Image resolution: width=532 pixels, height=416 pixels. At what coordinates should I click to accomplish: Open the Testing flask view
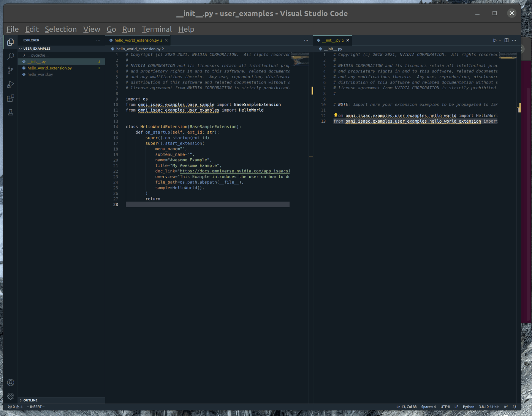click(x=11, y=112)
